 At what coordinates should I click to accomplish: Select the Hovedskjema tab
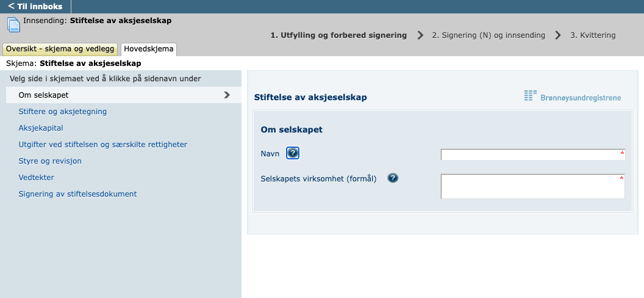[x=149, y=49]
